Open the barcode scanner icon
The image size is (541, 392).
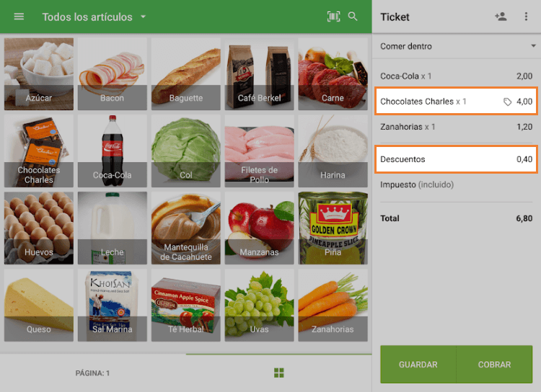(333, 17)
